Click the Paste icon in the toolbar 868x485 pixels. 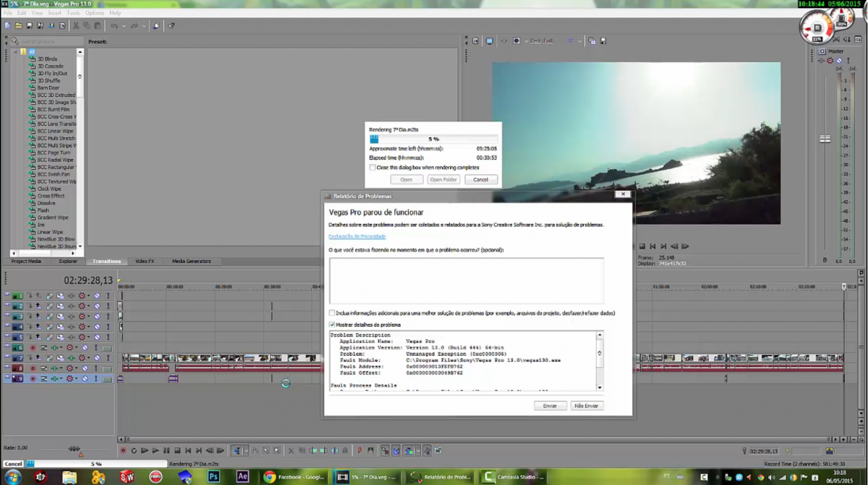click(96, 26)
